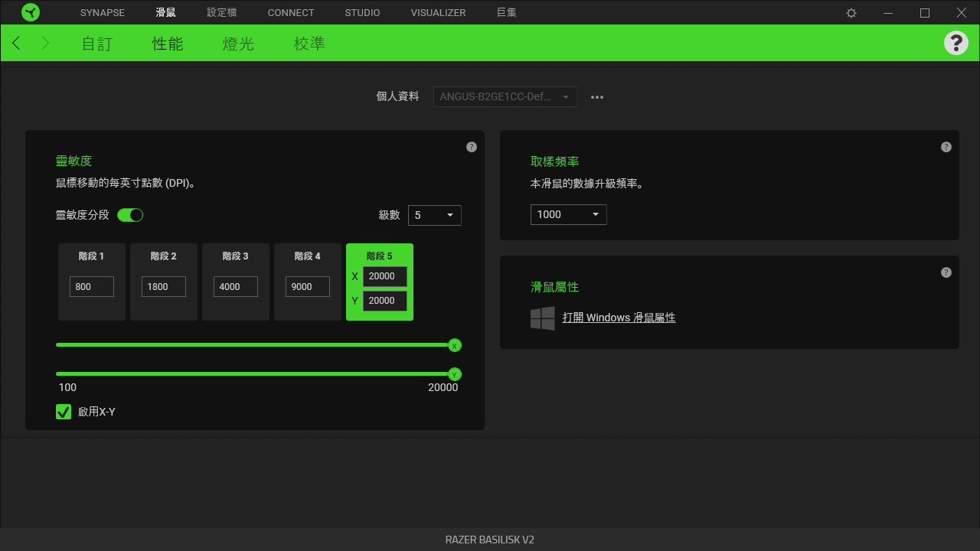This screenshot has width=980, height=551.
Task: Expand the 個人資料 profile dropdown
Action: [505, 96]
